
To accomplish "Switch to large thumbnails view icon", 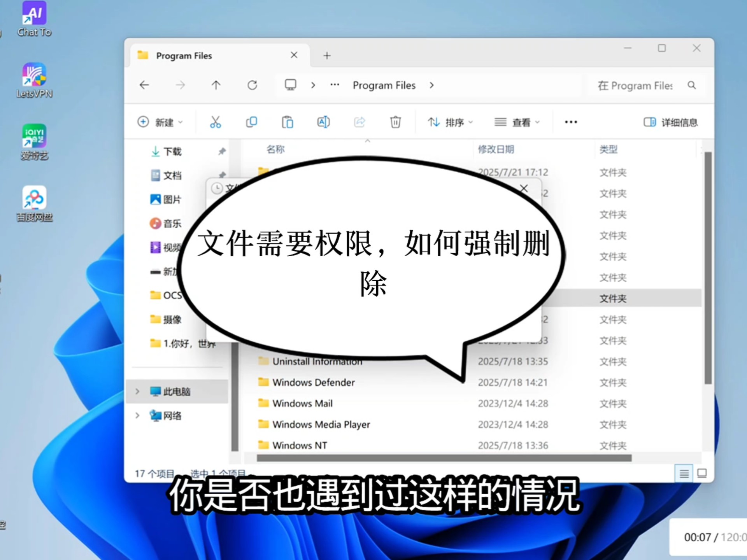I will click(702, 473).
